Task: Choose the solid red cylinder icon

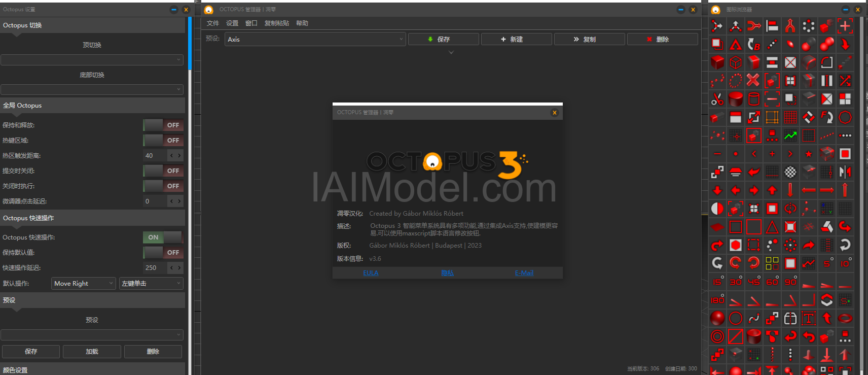Action: pyautogui.click(x=736, y=99)
